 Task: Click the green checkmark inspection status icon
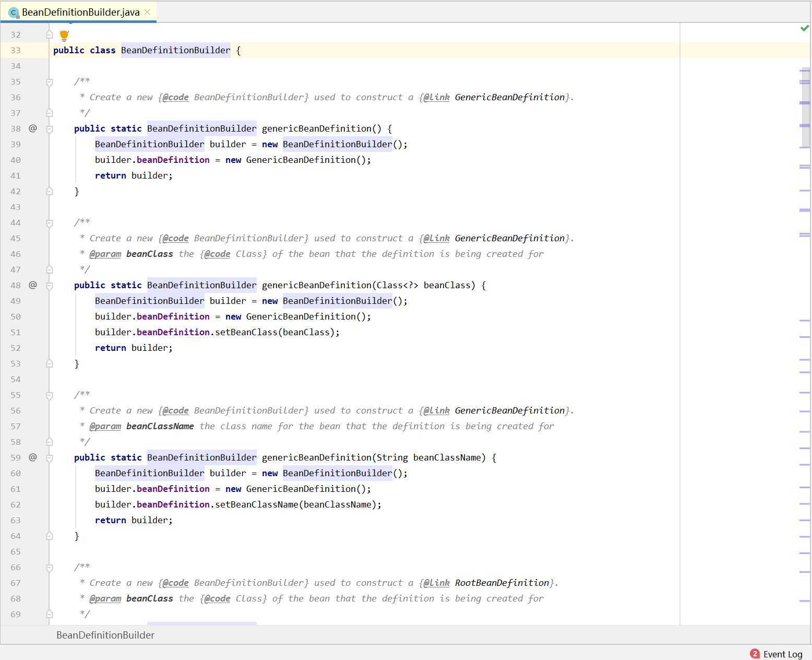pos(804,28)
